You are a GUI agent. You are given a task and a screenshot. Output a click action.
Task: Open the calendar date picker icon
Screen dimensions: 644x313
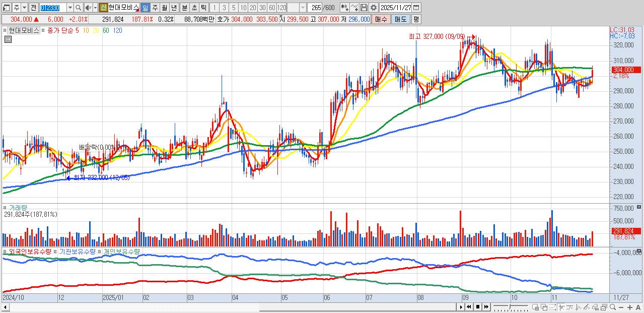pyautogui.click(x=416, y=8)
